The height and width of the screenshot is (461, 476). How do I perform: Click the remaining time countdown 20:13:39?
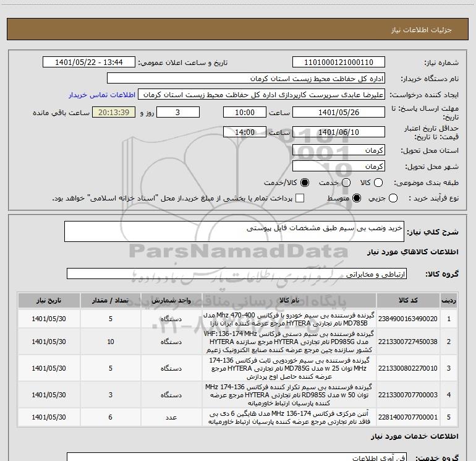114,112
